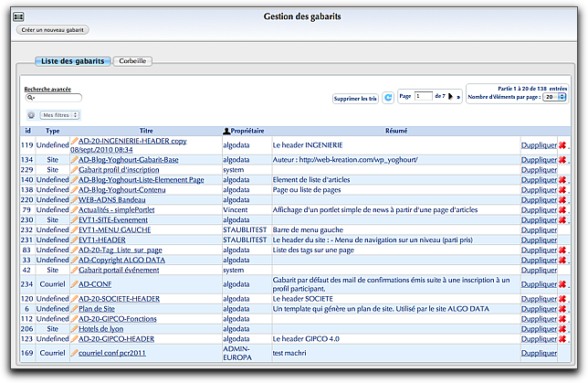Delete AD-Blog-Yoghourt-Gabarit-Base with red cross
Screen dimensions: 588x383
(x=562, y=160)
